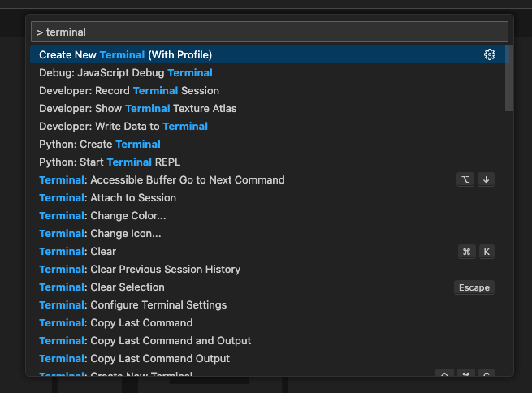The height and width of the screenshot is (393, 532).
Task: Select Create New Terminal (With Profile)
Action: [270, 54]
